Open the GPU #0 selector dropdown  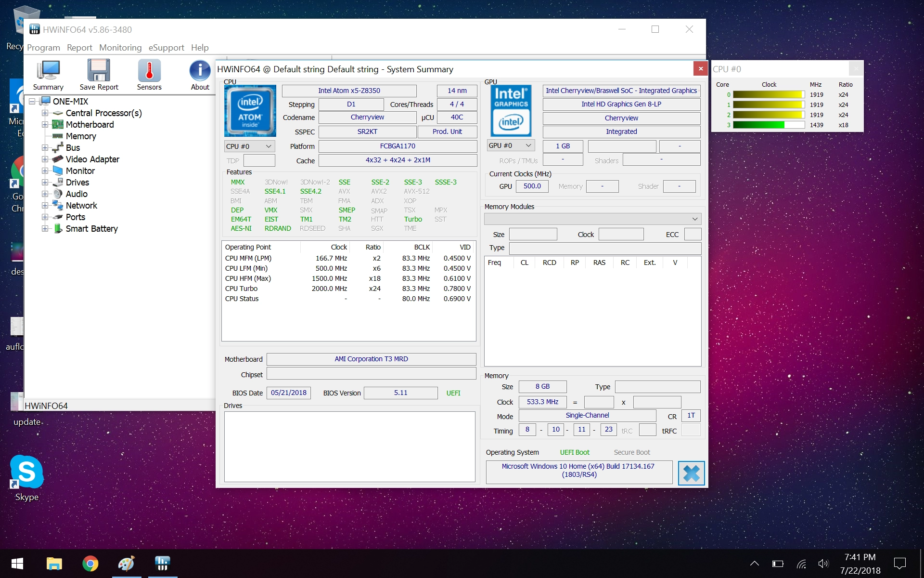pos(511,145)
